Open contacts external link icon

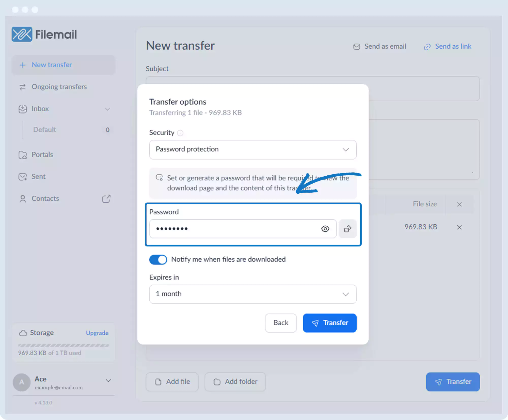106,199
